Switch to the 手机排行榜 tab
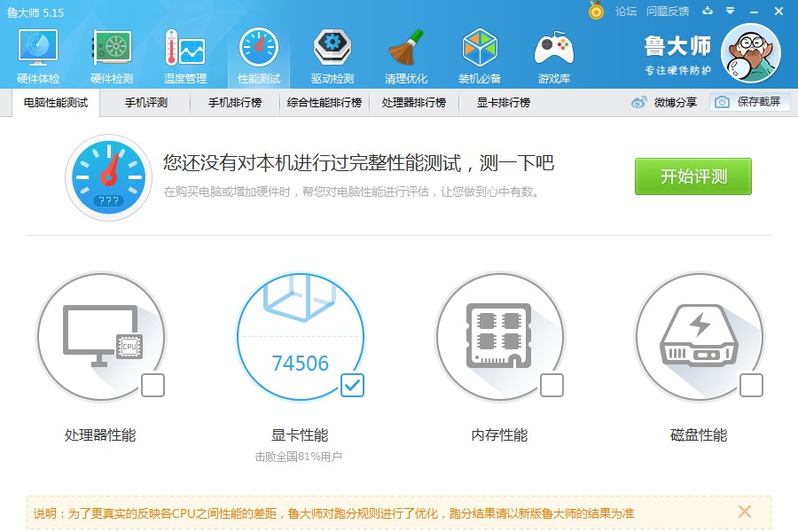 tap(235, 102)
